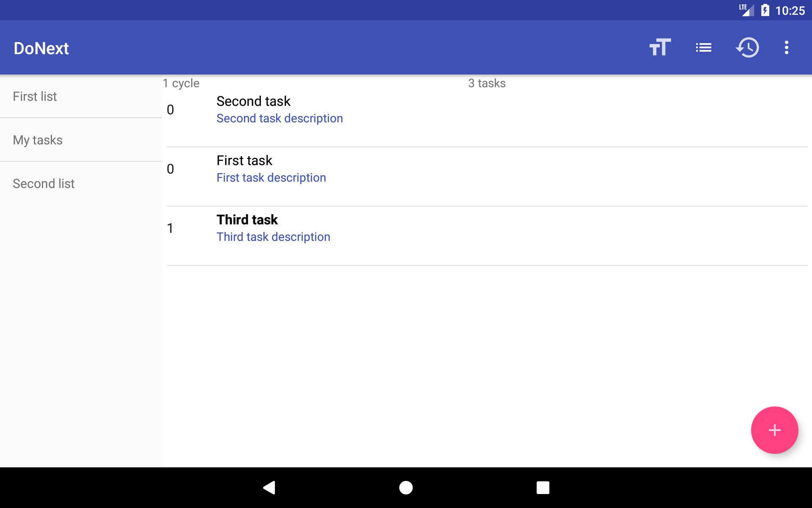Tap cycle count of Third task
812x508 pixels.
tap(170, 229)
